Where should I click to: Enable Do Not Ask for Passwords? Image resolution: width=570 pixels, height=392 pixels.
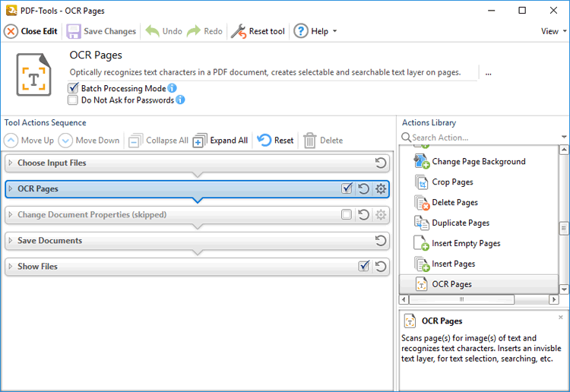coord(73,100)
